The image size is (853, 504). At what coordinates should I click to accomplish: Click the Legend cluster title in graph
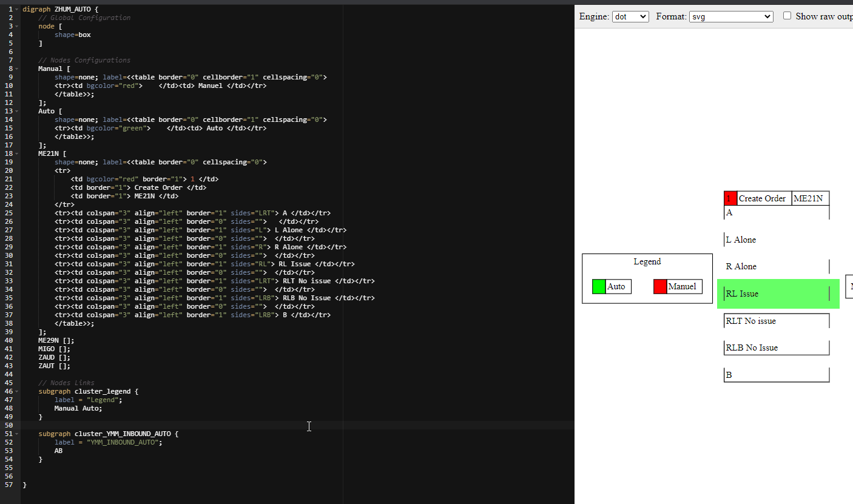click(x=647, y=261)
